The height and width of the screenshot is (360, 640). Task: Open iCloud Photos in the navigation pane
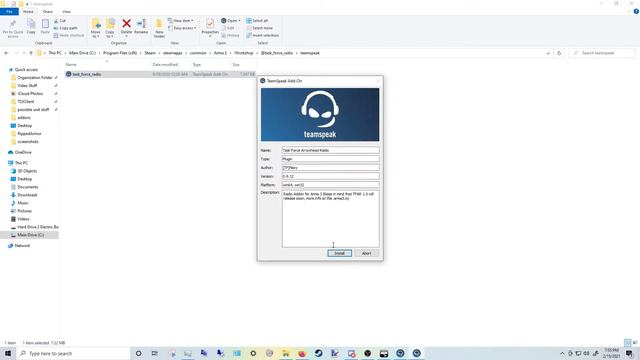[30, 93]
